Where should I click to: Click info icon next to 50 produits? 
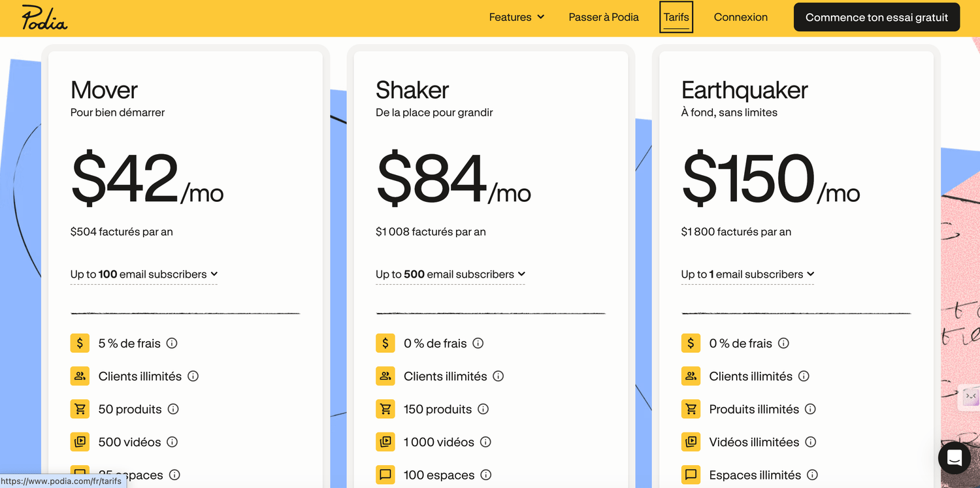coord(173,409)
